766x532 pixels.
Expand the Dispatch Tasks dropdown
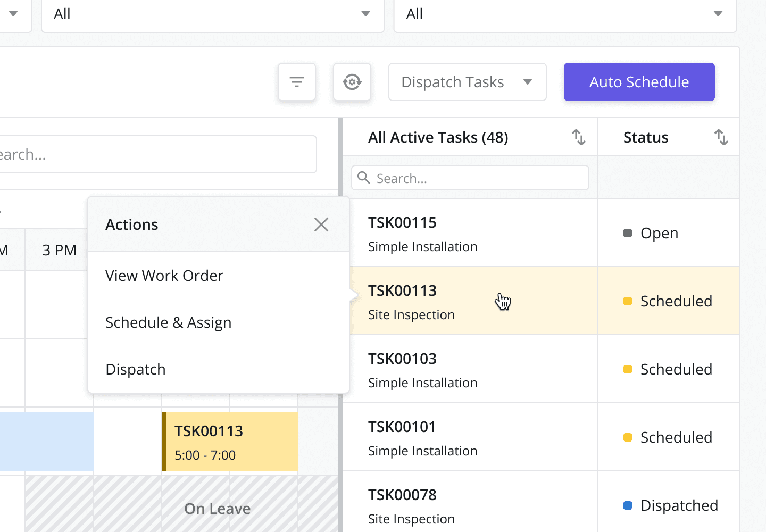click(x=468, y=82)
